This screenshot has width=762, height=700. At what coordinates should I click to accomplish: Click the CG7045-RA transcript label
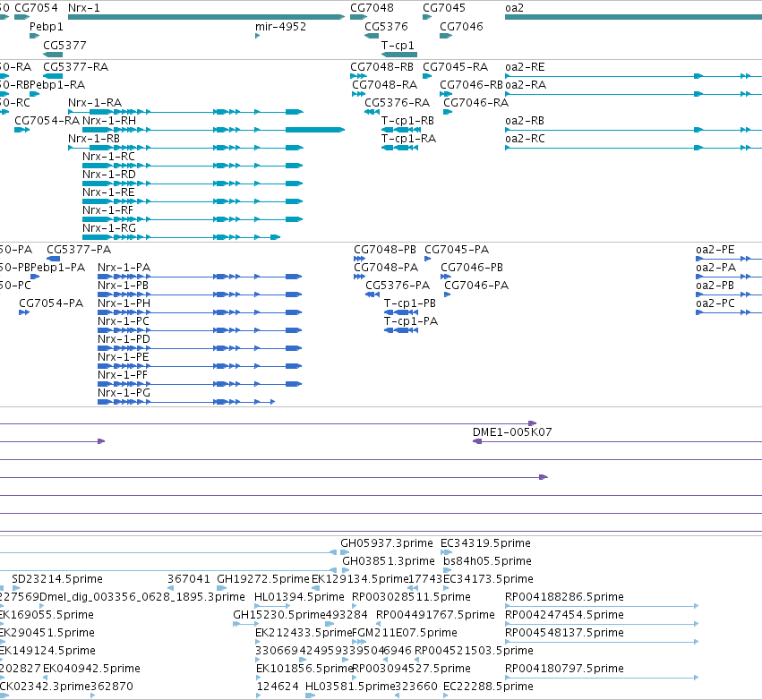(455, 67)
